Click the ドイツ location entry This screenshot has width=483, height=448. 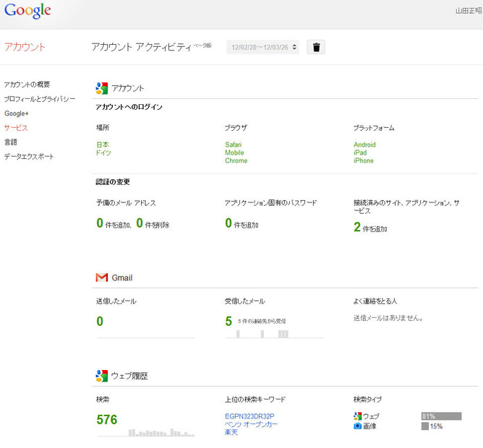(103, 152)
